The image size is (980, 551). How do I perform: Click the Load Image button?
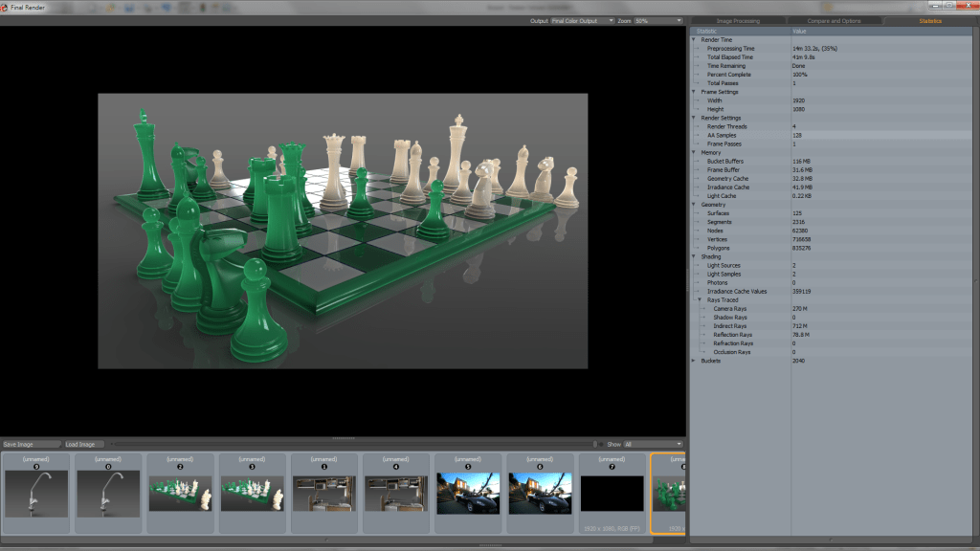point(86,443)
